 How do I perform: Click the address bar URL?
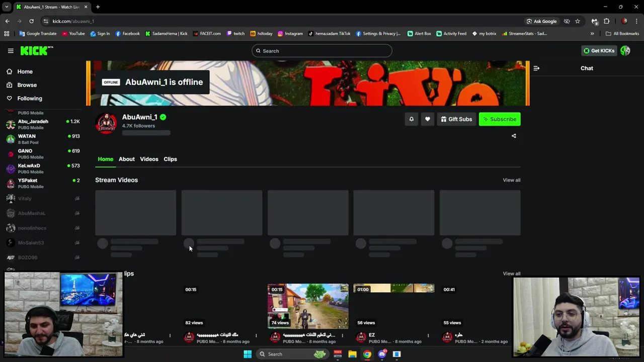coord(73,21)
